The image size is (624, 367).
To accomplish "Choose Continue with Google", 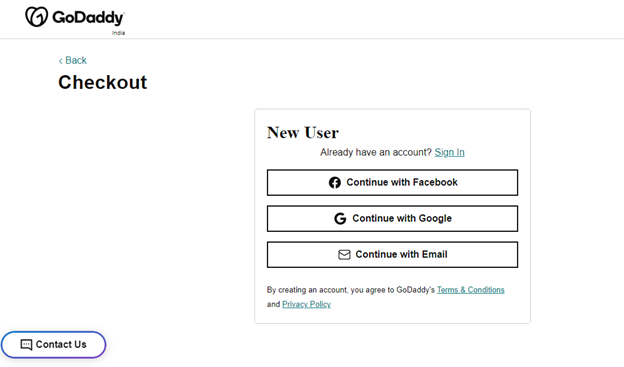I will (392, 219).
